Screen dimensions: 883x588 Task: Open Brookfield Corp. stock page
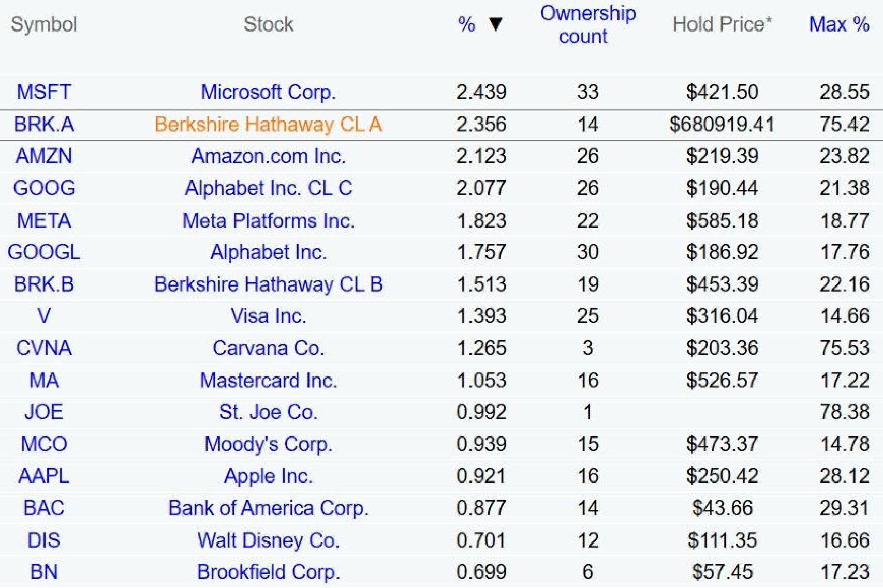[268, 572]
